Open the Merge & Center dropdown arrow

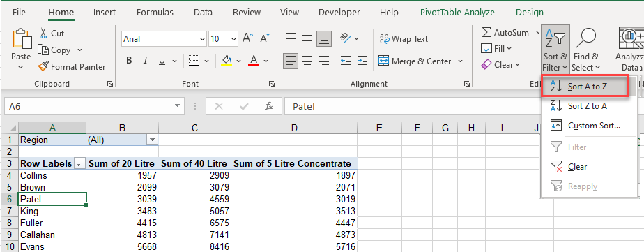[x=460, y=61]
